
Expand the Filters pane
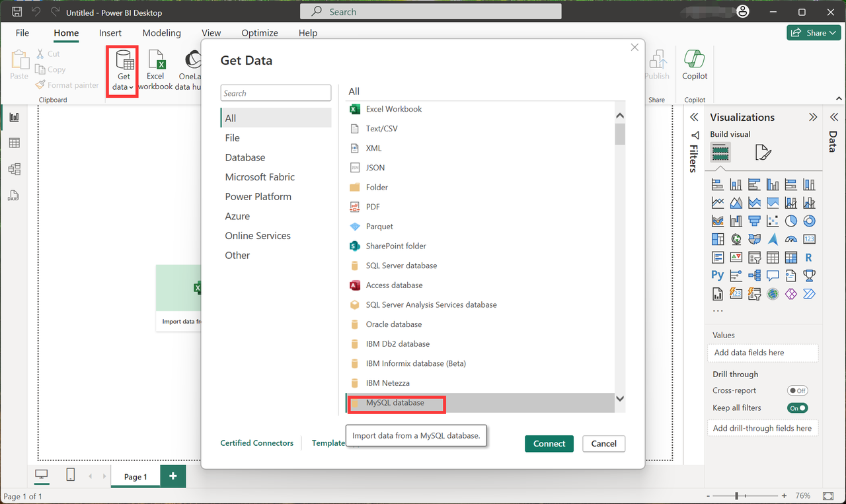[694, 118]
